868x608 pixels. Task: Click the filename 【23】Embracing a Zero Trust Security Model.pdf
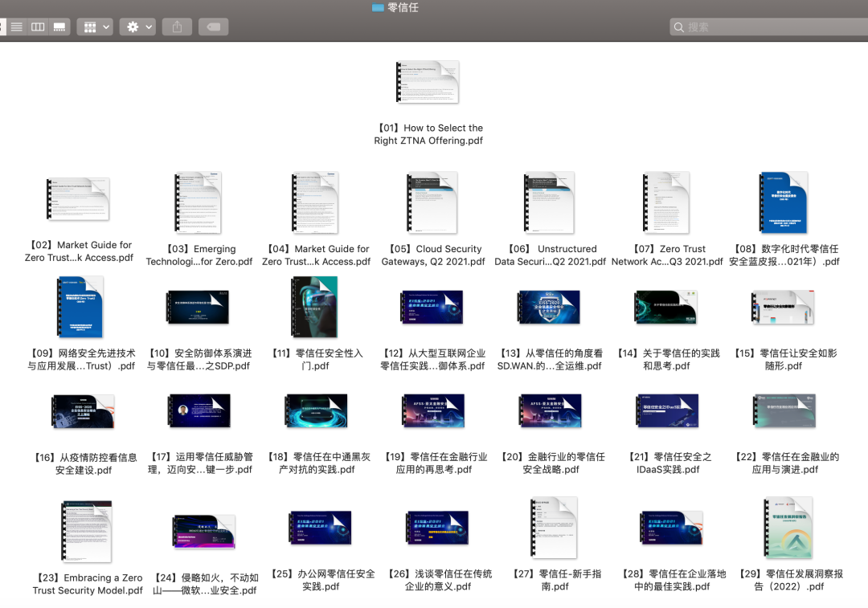point(88,584)
